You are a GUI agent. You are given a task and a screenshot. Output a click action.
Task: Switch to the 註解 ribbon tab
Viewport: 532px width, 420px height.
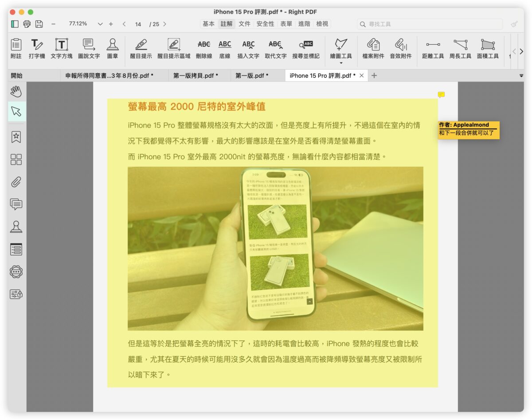pyautogui.click(x=227, y=24)
